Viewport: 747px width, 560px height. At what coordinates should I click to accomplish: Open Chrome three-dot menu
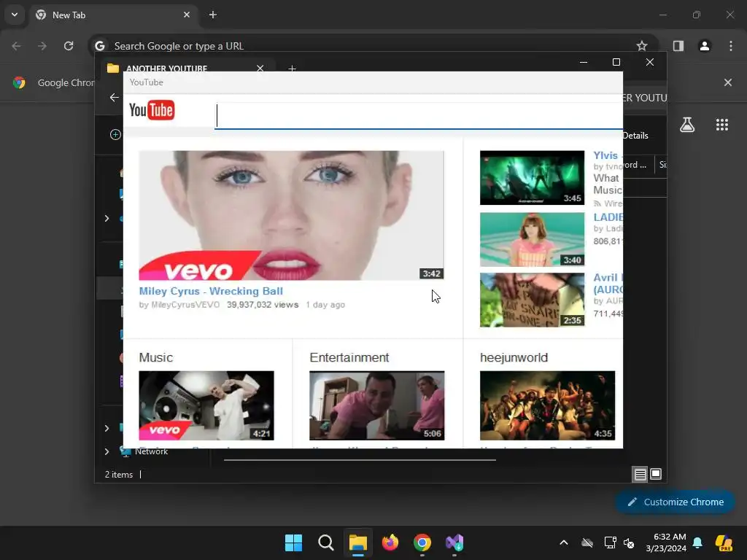pos(731,46)
